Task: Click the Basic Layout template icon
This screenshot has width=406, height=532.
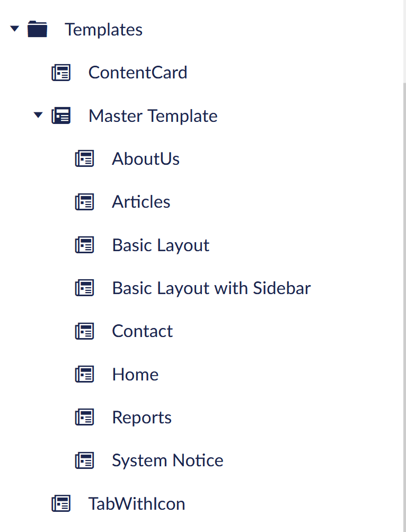Action: pos(84,245)
